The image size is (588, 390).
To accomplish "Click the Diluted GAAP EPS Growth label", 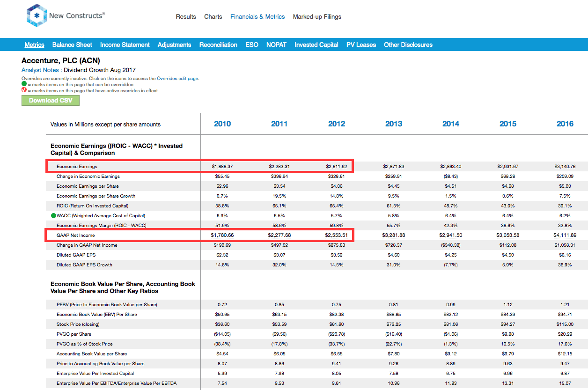I will [84, 265].
